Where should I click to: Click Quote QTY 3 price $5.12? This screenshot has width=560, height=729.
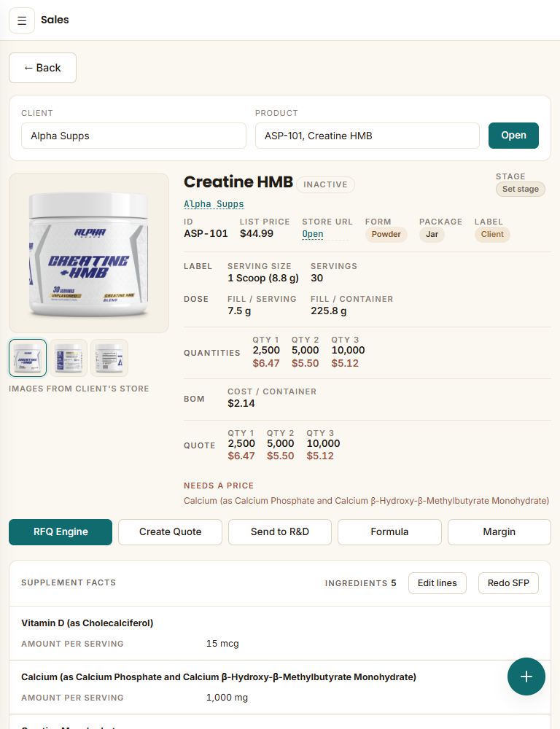[320, 456]
